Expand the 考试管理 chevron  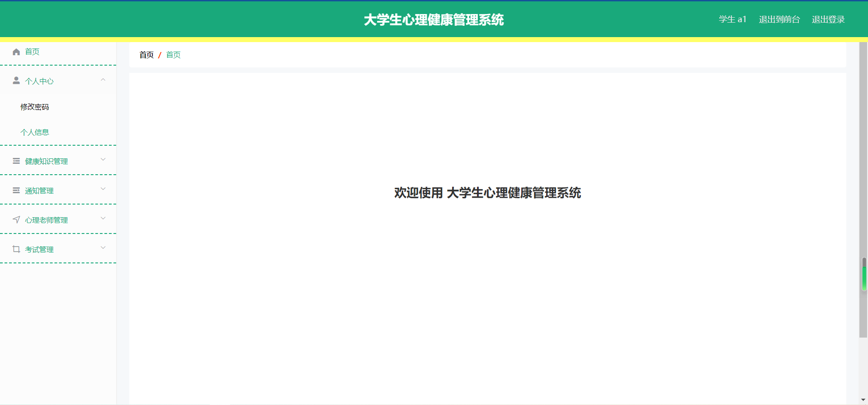click(x=103, y=248)
